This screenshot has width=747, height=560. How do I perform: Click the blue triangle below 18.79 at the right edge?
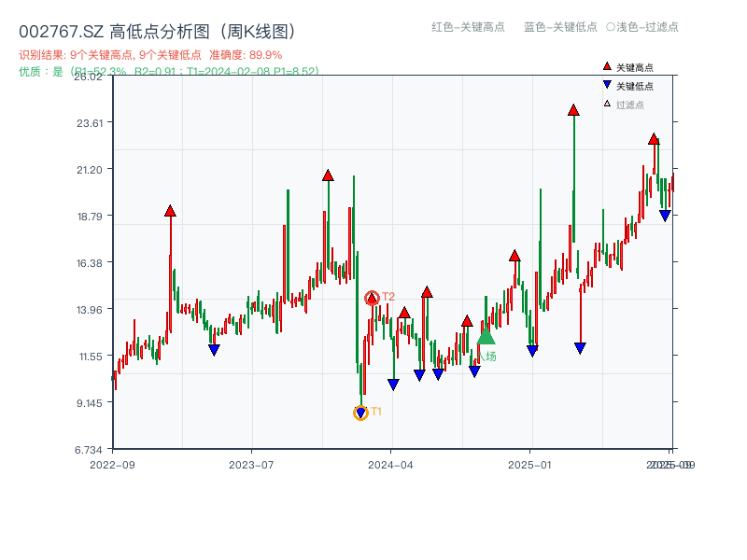663,215
